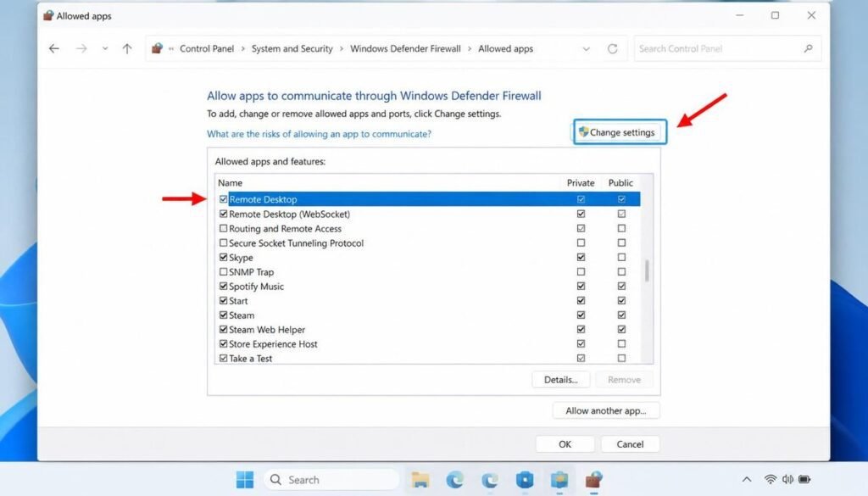Expand chevron after Control Panel breadcrumb
This screenshot has height=496, width=868.
[242, 48]
